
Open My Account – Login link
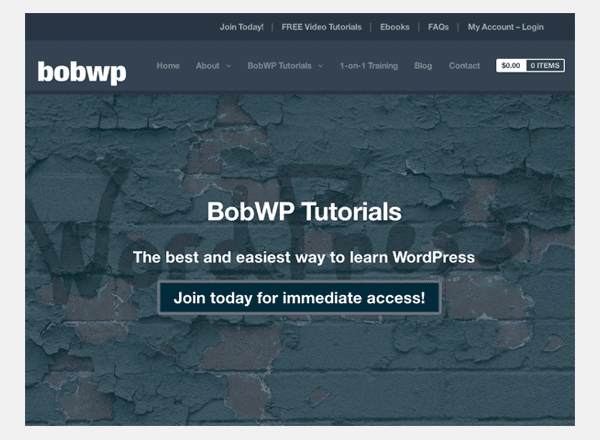click(505, 27)
